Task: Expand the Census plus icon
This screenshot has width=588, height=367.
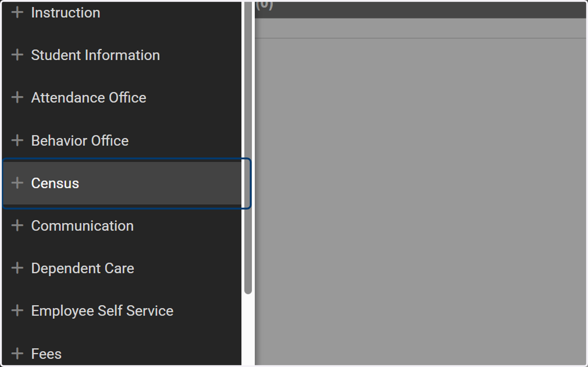Action: pos(17,183)
